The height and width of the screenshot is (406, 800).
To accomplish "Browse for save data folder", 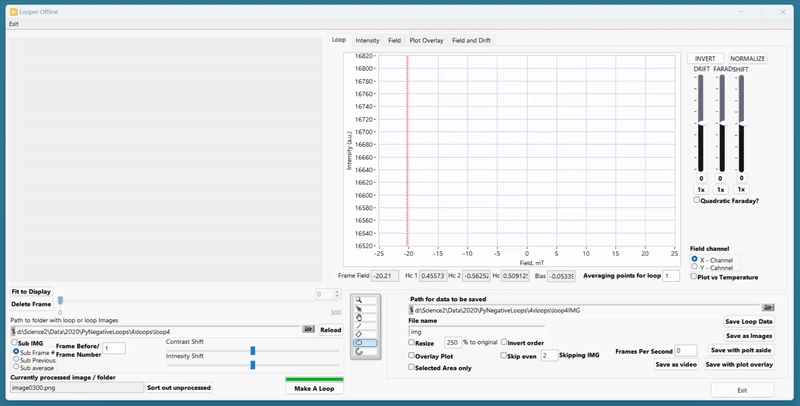I will point(768,308).
